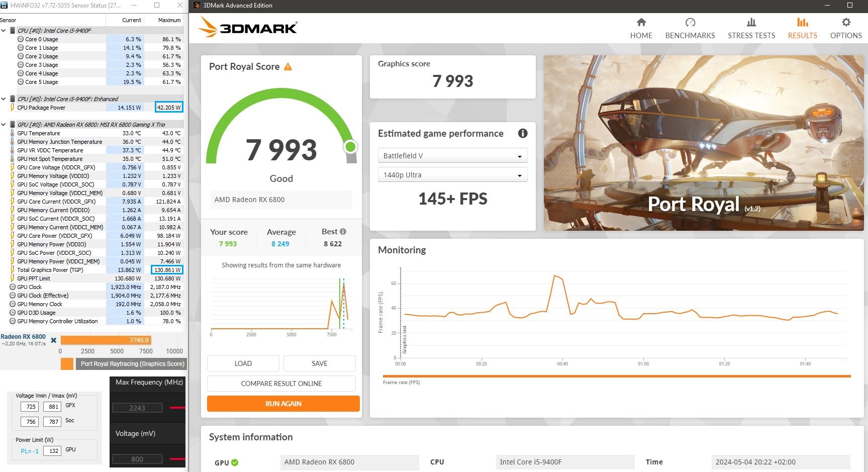Select the GPU Core Power (VDDCR_GFX) row
868x472 pixels.
[91, 236]
